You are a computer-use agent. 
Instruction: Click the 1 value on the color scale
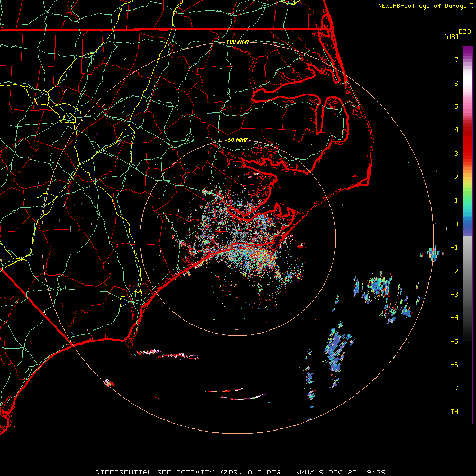coord(456,200)
